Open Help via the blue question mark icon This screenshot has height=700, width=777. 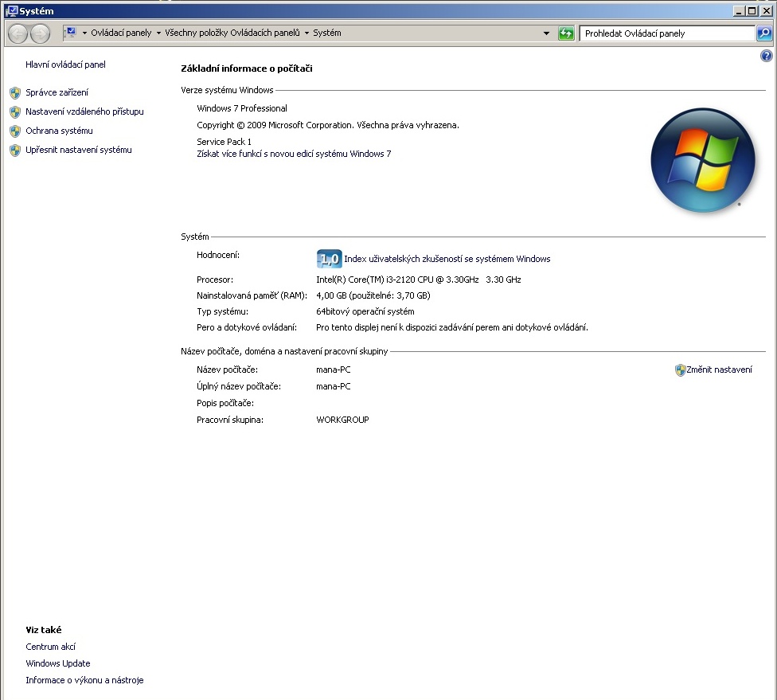[x=767, y=56]
